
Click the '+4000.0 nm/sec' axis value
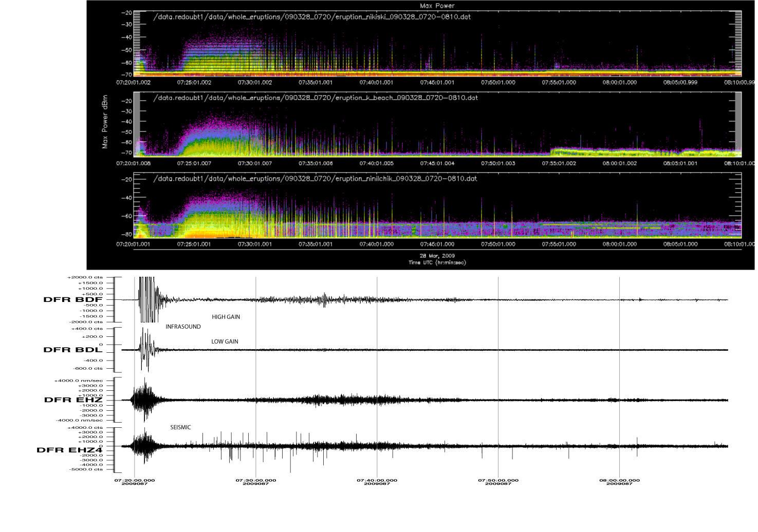pyautogui.click(x=79, y=381)
